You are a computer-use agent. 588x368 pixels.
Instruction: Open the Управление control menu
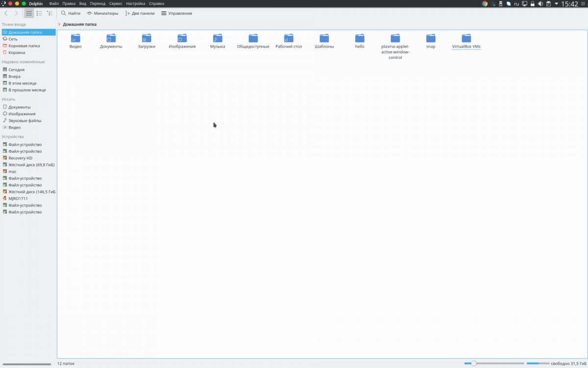[176, 13]
